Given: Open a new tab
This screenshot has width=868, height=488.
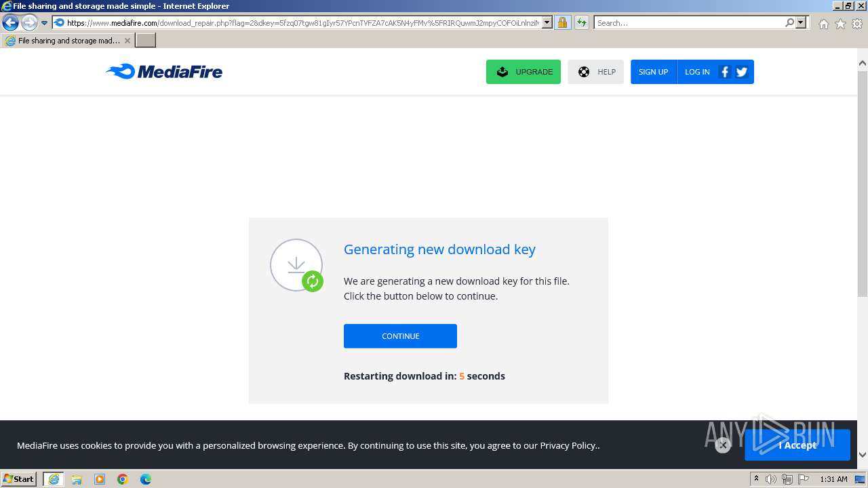Looking at the screenshot, I should tap(146, 41).
